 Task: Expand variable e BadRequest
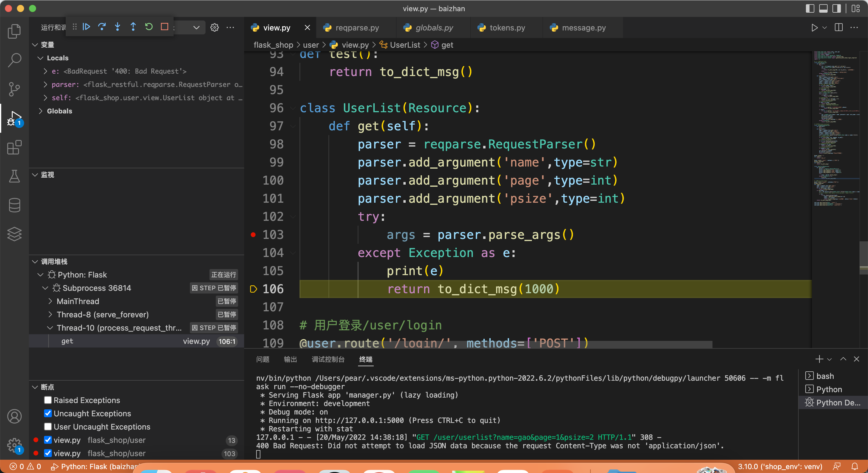click(x=46, y=71)
